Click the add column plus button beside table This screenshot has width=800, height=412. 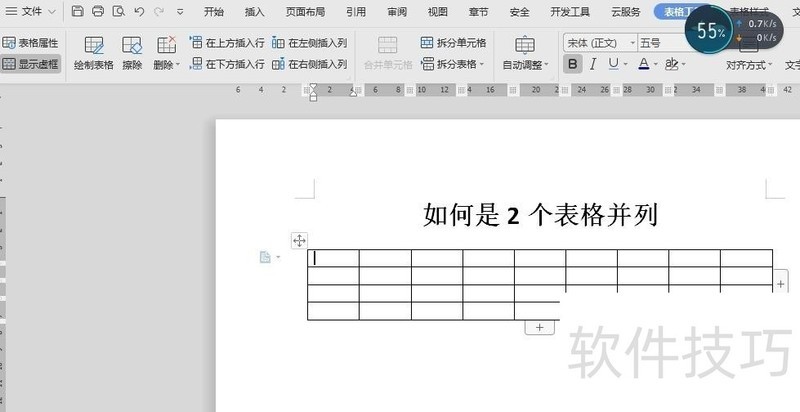[781, 284]
